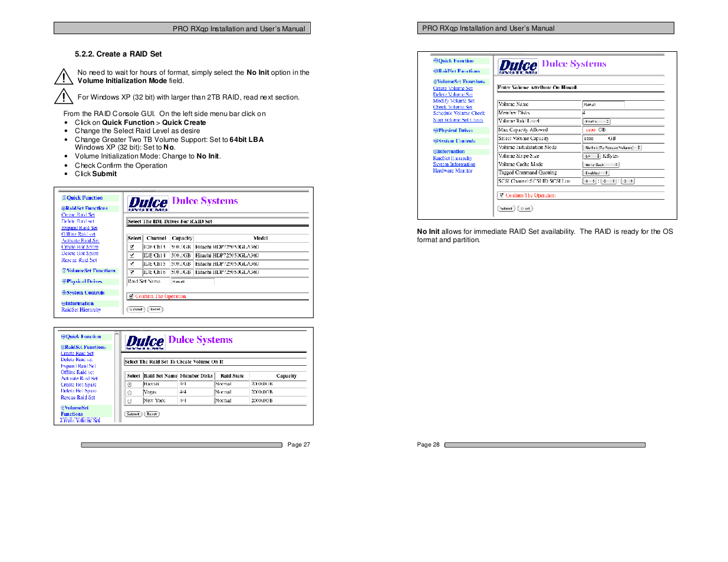Open the System Information link

click(x=454, y=164)
